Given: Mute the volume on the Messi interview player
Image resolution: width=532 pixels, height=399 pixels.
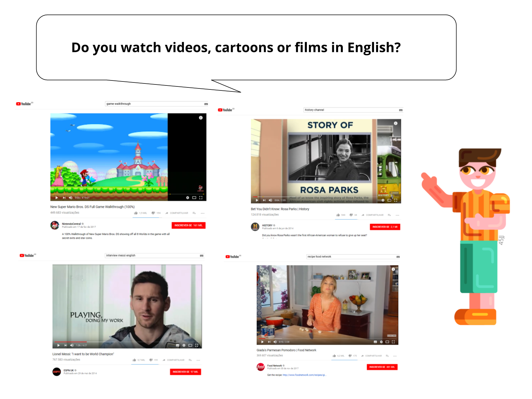Looking at the screenshot, I should tap(72, 345).
